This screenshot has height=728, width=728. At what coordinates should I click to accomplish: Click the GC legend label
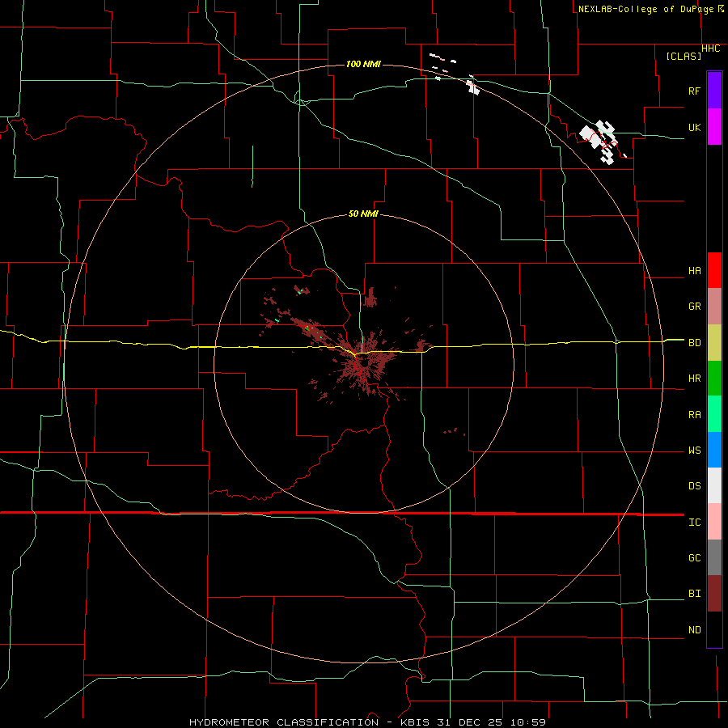695,557
